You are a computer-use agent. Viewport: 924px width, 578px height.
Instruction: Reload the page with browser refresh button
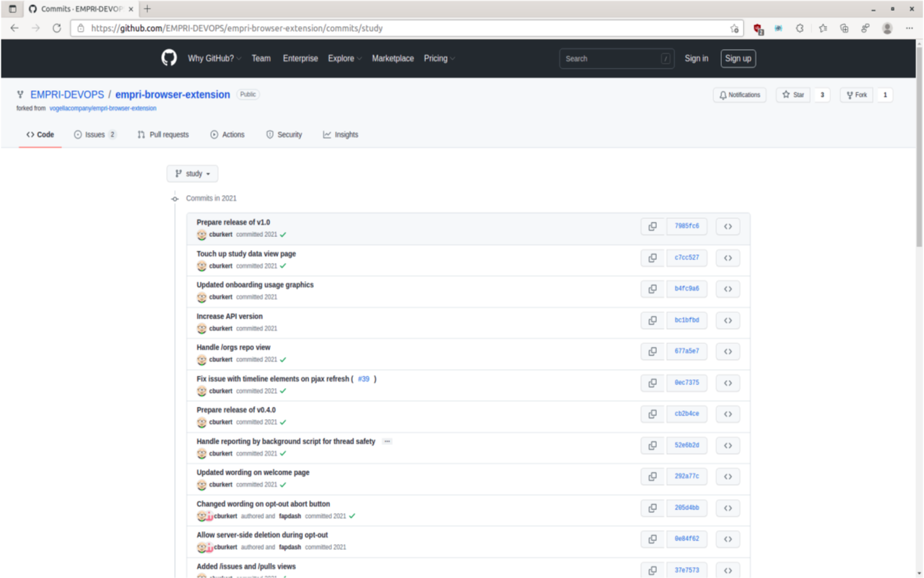tap(56, 28)
